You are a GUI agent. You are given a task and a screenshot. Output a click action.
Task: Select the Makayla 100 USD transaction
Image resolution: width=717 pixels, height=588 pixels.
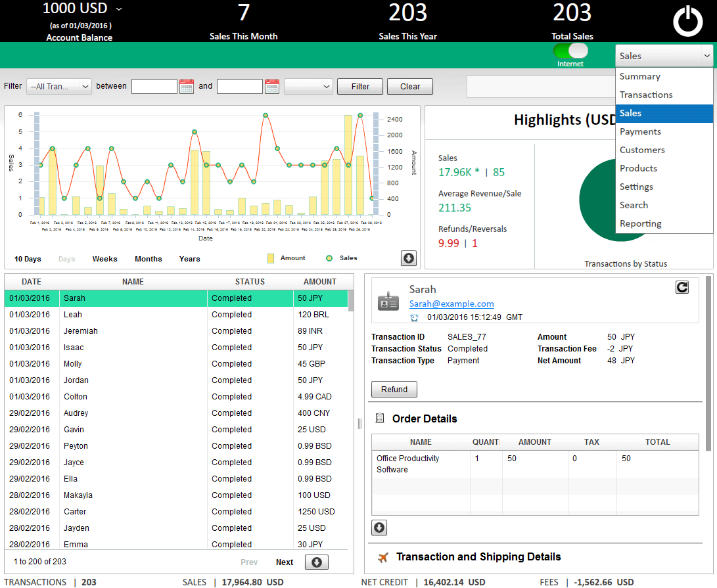click(177, 495)
